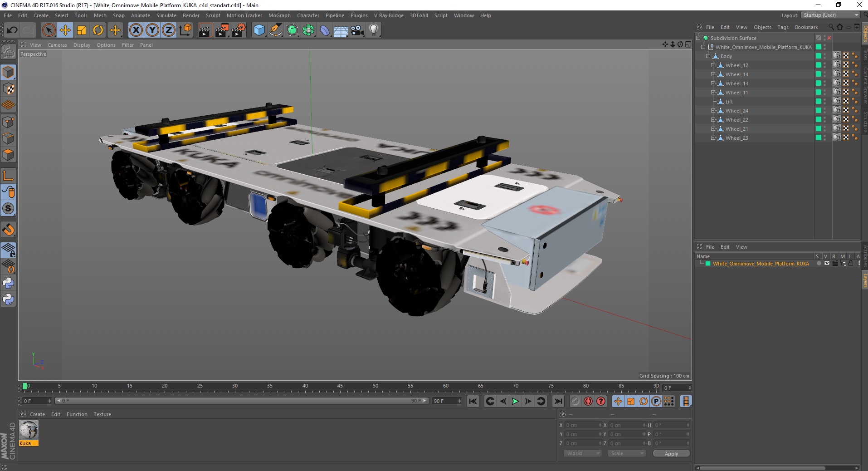Add a Floor environment object

(x=341, y=30)
